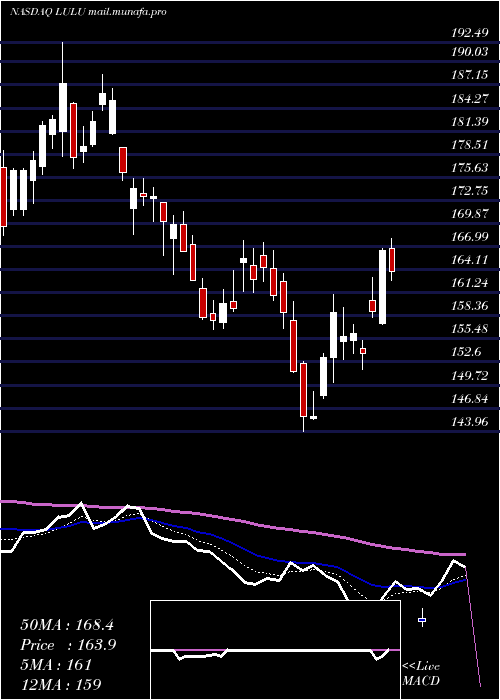Click the 149.72 price level label

tap(470, 375)
